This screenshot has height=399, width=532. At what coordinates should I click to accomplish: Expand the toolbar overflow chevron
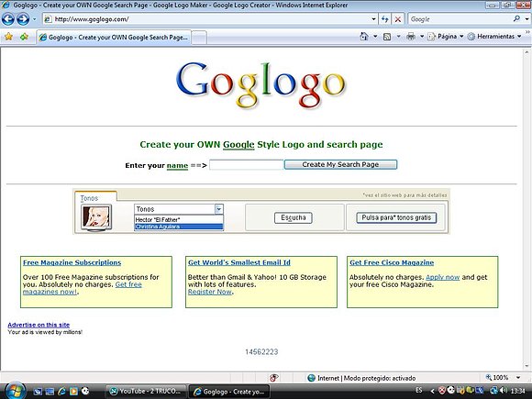pos(528,32)
